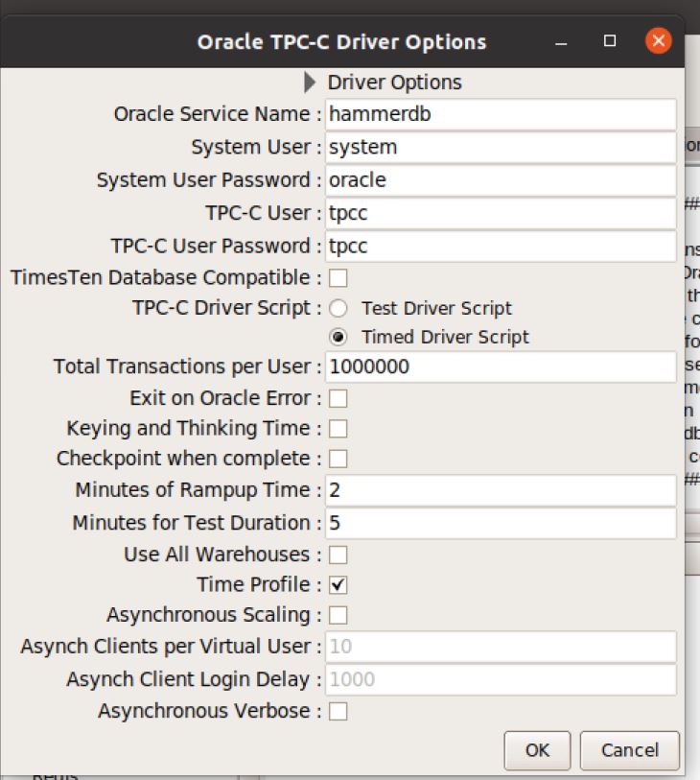
Task: Click the TPC-C User Password field
Action: tap(501, 246)
